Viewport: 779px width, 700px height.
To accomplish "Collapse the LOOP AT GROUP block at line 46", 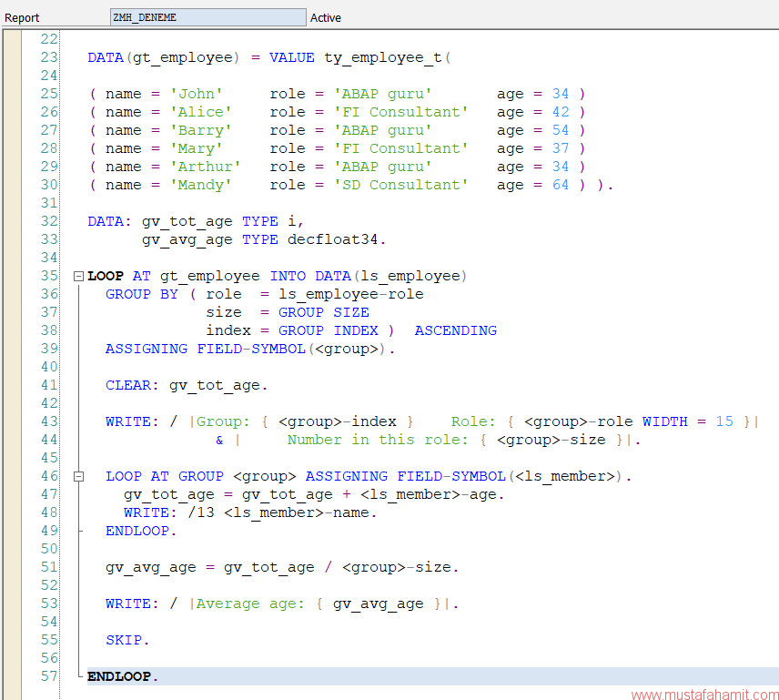I will 78,476.
